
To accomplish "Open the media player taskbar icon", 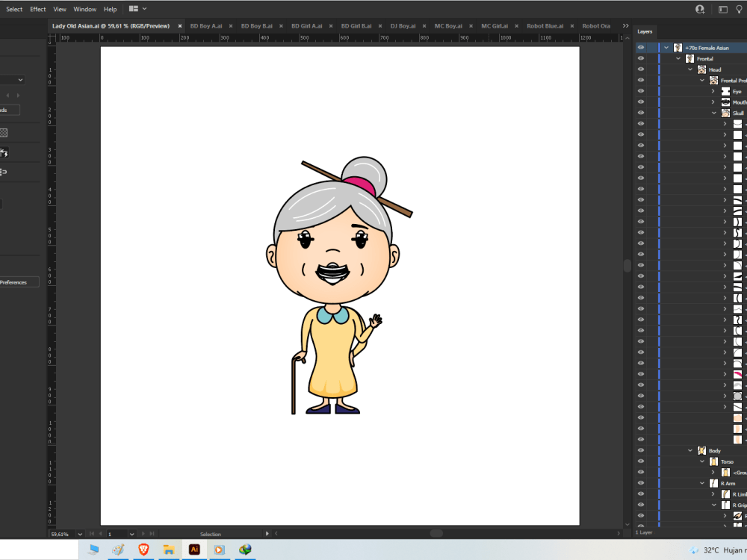I will click(x=219, y=550).
